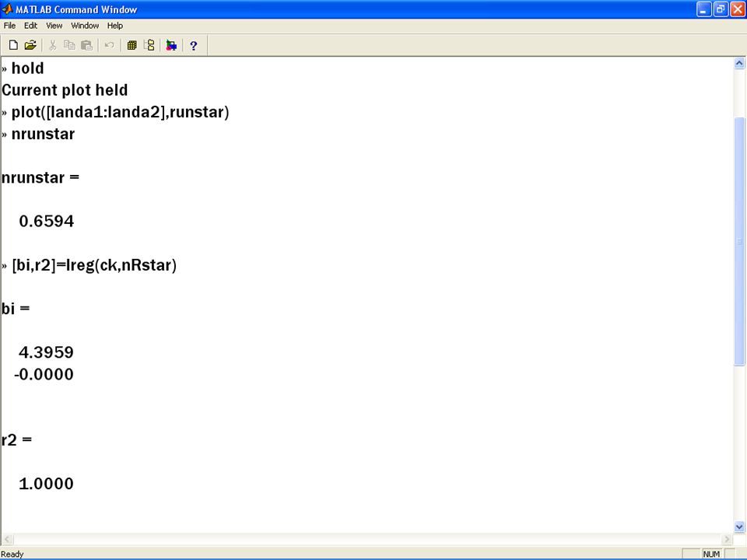Minimize the MATLAB Command Window
Image resolution: width=747 pixels, height=560 pixels.
pyautogui.click(x=703, y=9)
